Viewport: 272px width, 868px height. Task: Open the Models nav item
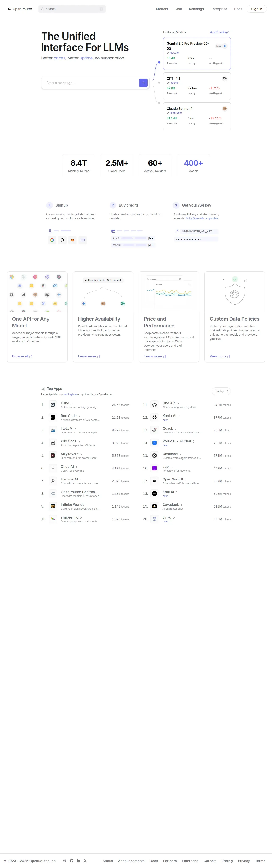pyautogui.click(x=162, y=9)
